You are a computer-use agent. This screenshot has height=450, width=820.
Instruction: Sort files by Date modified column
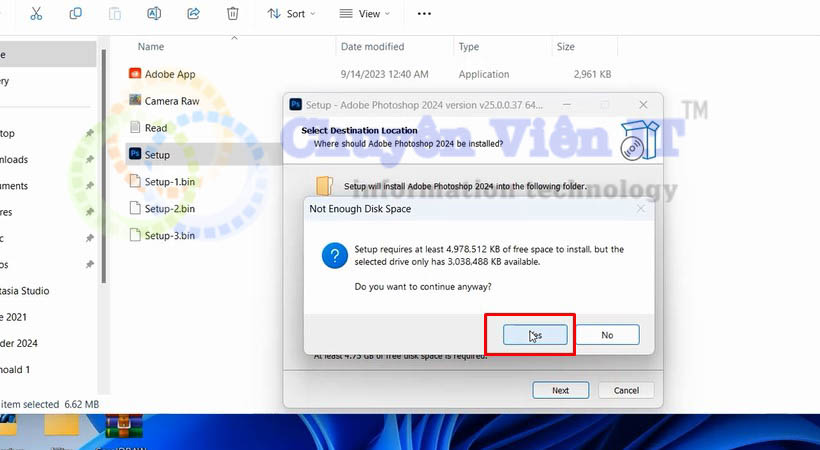click(372, 47)
